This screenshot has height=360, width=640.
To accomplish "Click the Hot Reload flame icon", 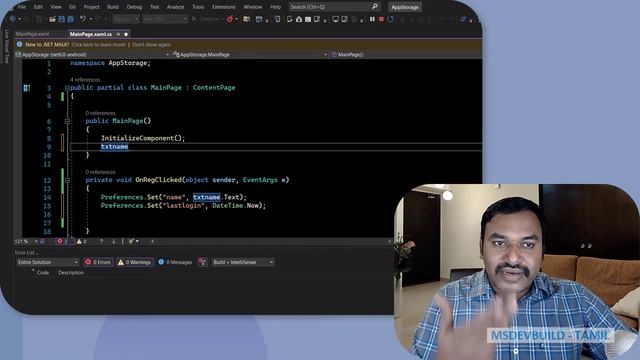I will 230,19.
